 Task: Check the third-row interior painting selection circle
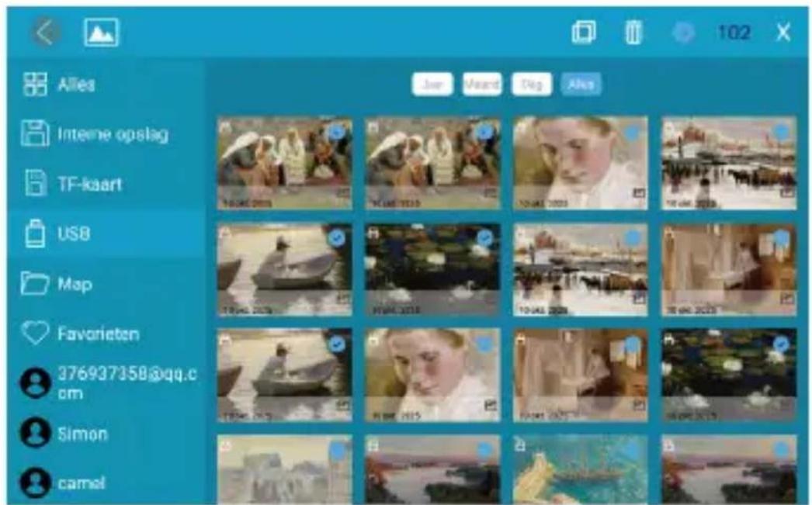pyautogui.click(x=633, y=344)
